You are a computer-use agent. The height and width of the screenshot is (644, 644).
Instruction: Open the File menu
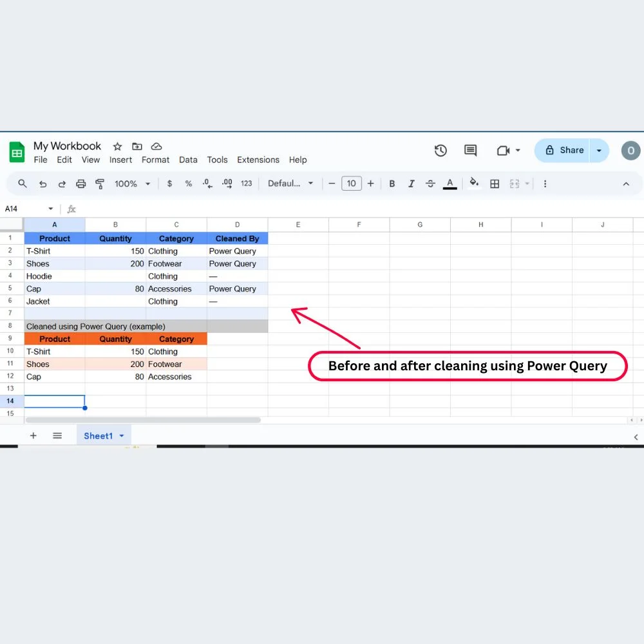click(x=40, y=160)
